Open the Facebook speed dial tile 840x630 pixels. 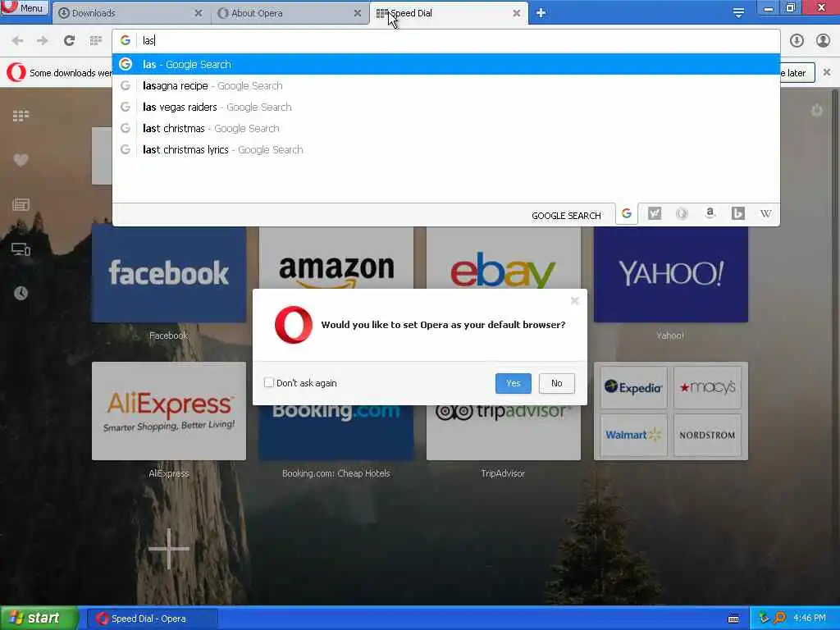click(169, 274)
